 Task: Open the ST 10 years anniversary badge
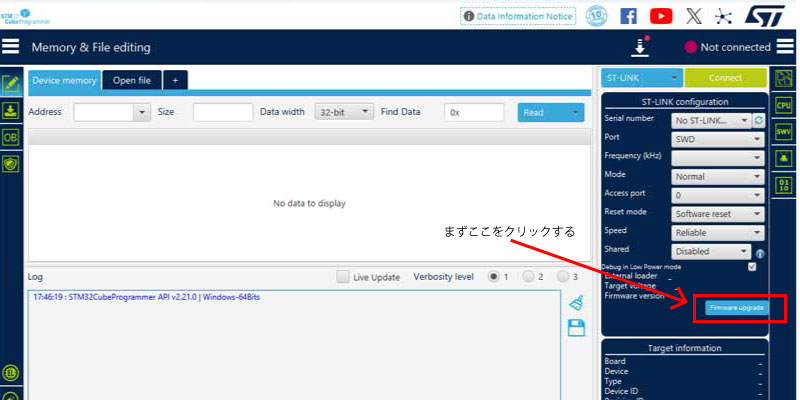pyautogui.click(x=596, y=16)
